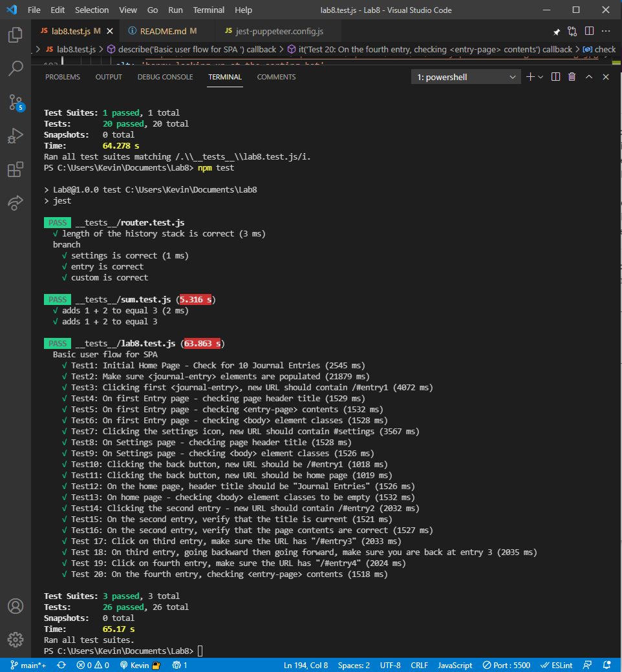Kill the terminal with trash icon
Viewport: 622px width, 672px height.
pyautogui.click(x=572, y=77)
